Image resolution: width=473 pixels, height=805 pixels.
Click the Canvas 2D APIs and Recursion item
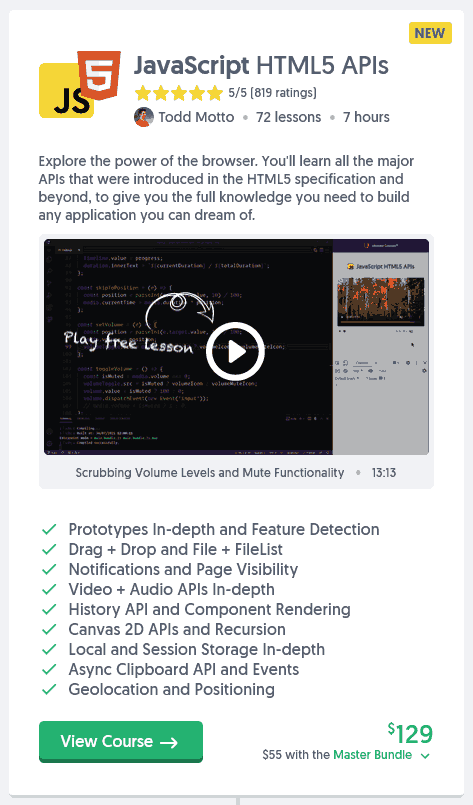[177, 629]
